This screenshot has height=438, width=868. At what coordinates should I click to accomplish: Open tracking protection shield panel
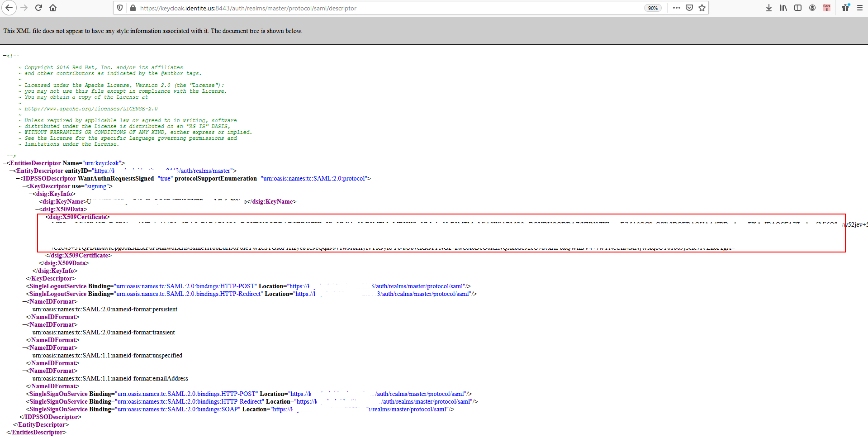(x=120, y=8)
